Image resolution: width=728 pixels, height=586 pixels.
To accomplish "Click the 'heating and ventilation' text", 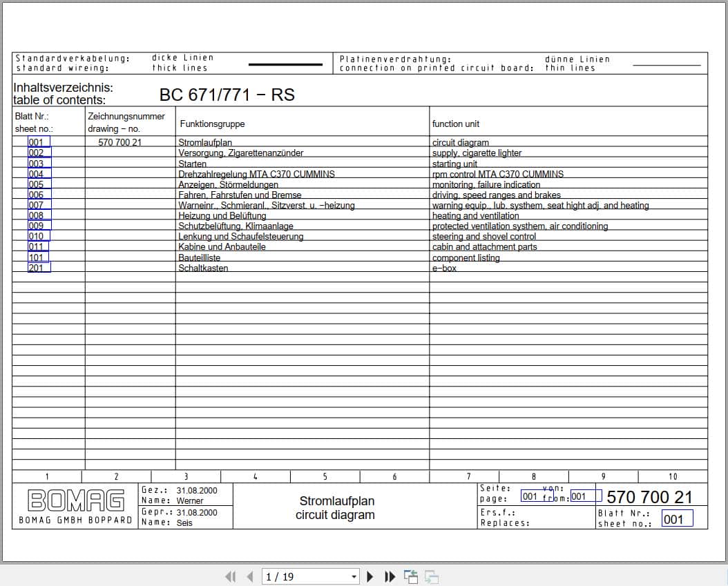I will (x=475, y=216).
